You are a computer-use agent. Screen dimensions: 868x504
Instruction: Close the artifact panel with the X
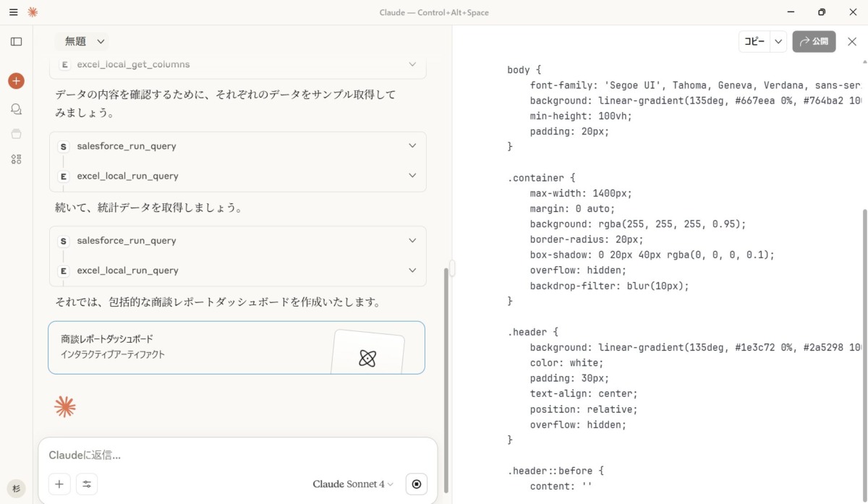(x=852, y=41)
